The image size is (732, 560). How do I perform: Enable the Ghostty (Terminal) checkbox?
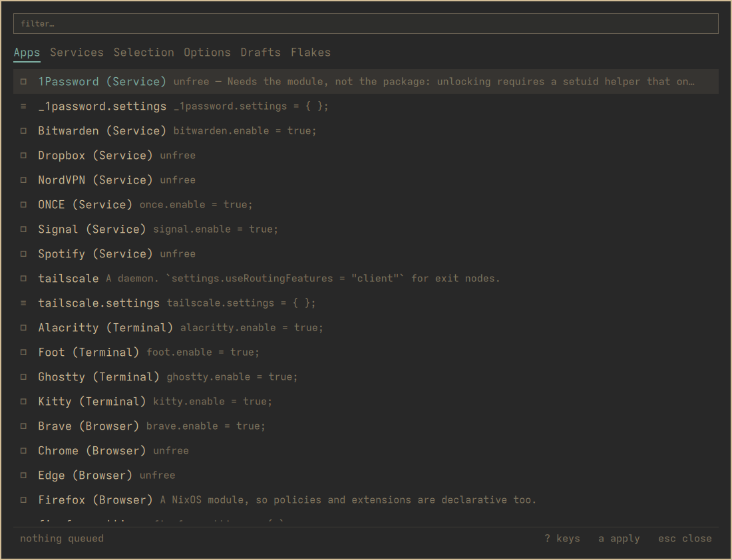[x=23, y=377]
